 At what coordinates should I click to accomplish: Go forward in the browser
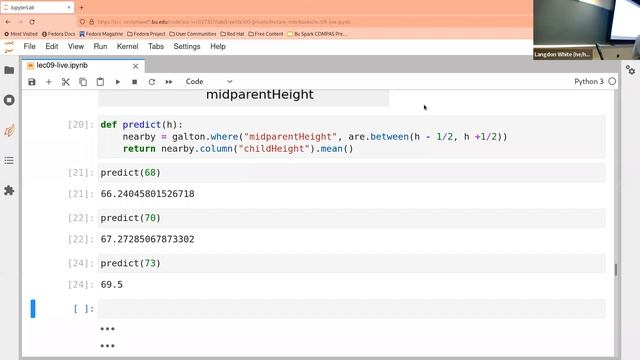tap(20, 22)
